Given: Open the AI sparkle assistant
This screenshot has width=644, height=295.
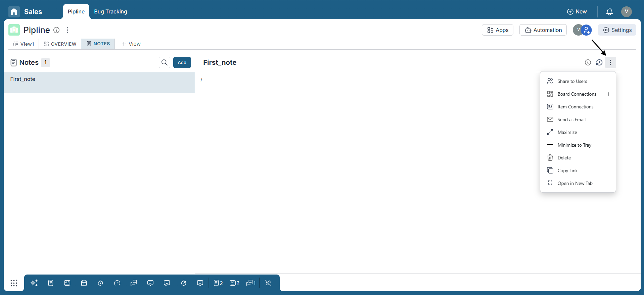Looking at the screenshot, I should [34, 283].
